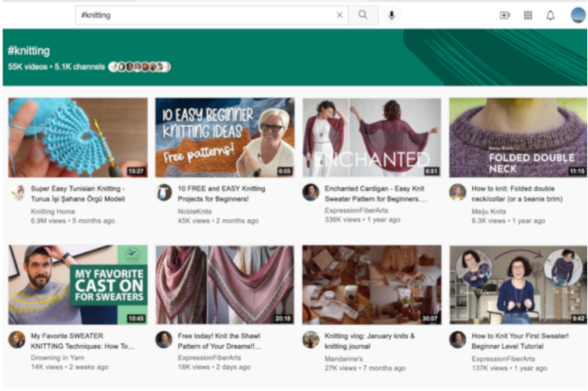Open the Enchanted cardigan thumbnail

pyautogui.click(x=371, y=138)
